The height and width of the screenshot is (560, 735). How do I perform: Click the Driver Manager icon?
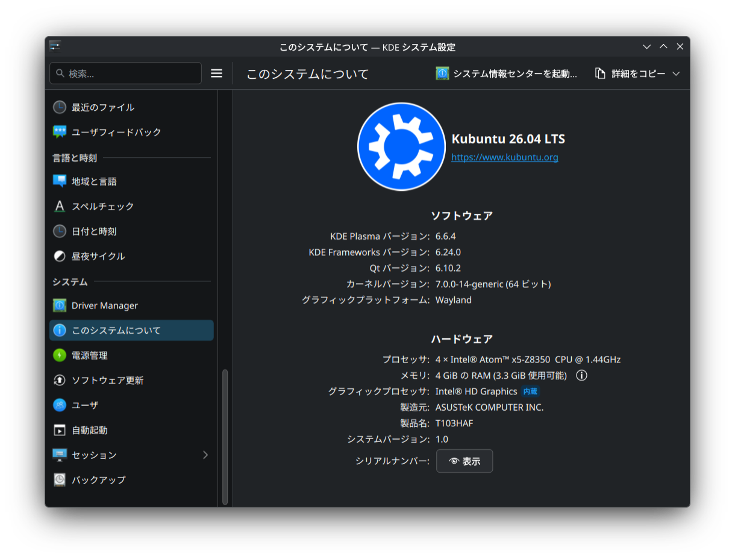coord(60,306)
